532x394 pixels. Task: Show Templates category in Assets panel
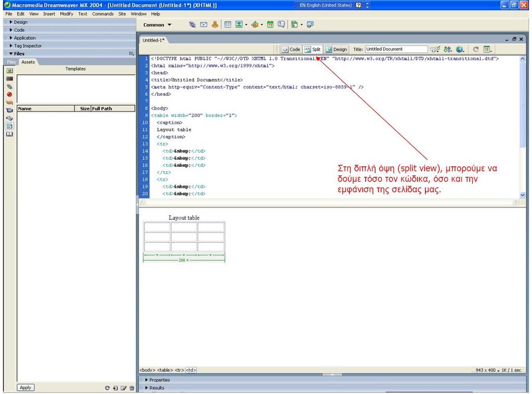point(9,126)
